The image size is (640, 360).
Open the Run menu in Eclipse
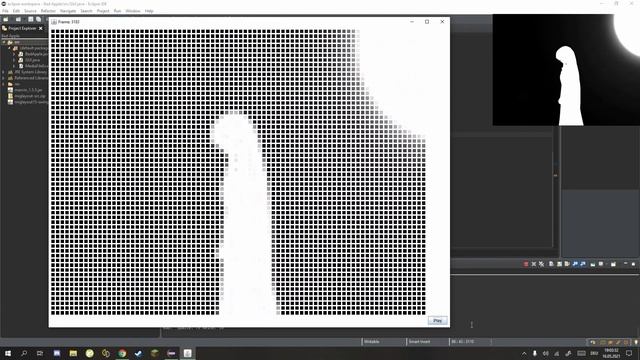click(117, 11)
